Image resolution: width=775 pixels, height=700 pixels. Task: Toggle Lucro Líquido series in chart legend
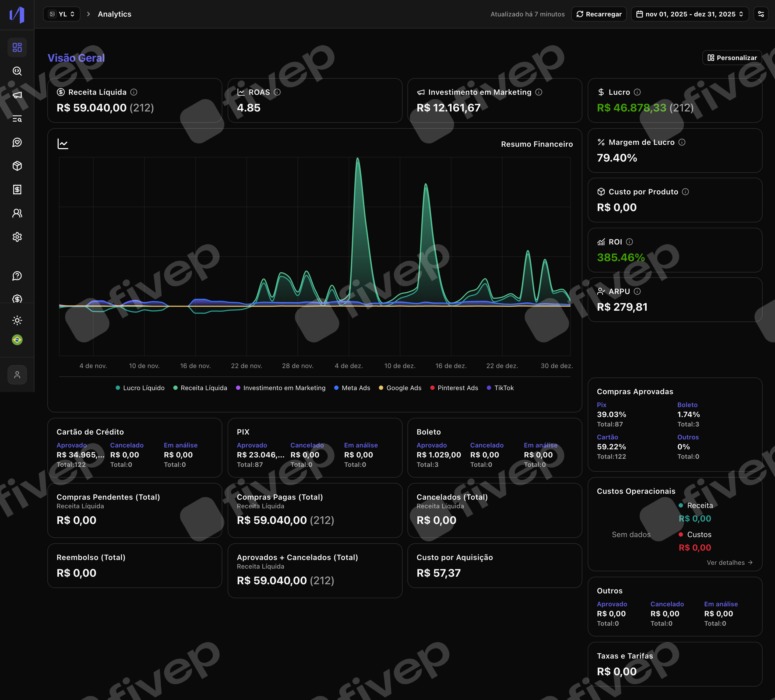coord(140,388)
